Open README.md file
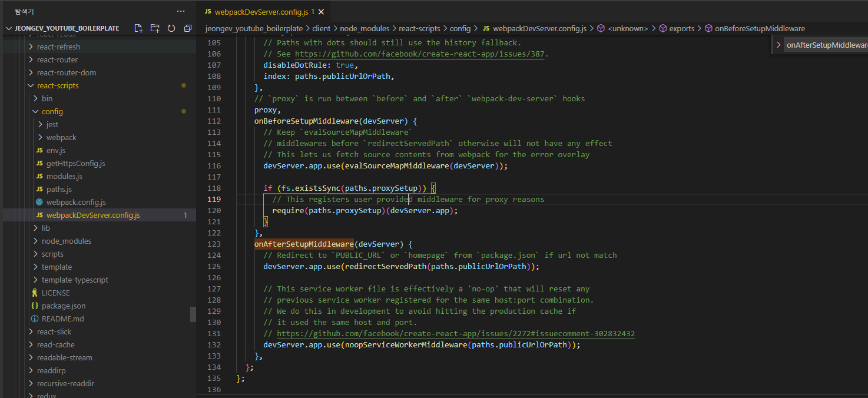 [99, 319]
